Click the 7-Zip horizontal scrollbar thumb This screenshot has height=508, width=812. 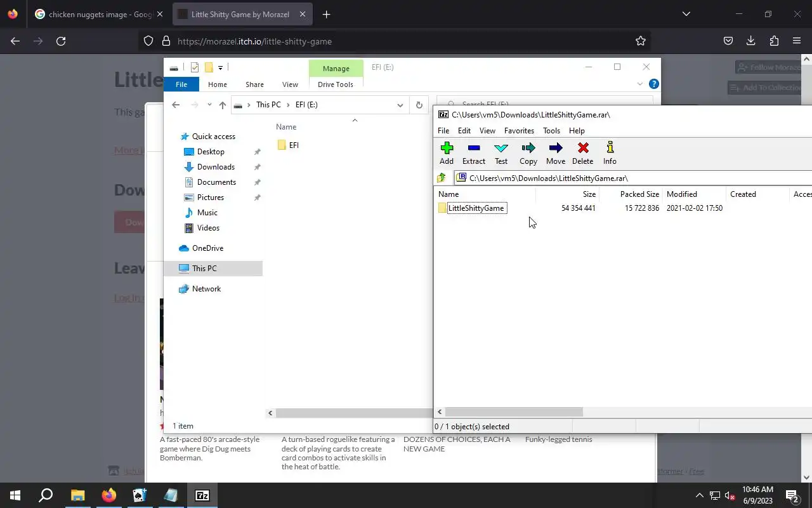514,412
